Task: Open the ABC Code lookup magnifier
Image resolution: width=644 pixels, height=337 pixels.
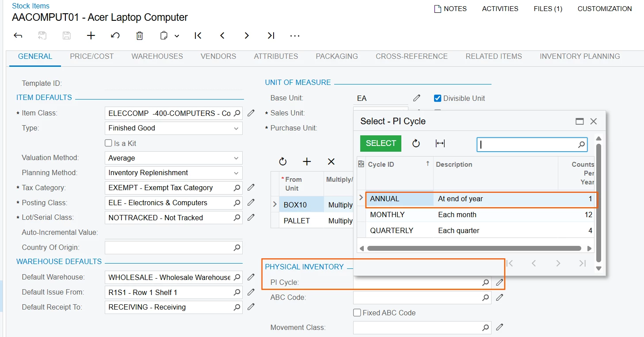Action: point(485,298)
